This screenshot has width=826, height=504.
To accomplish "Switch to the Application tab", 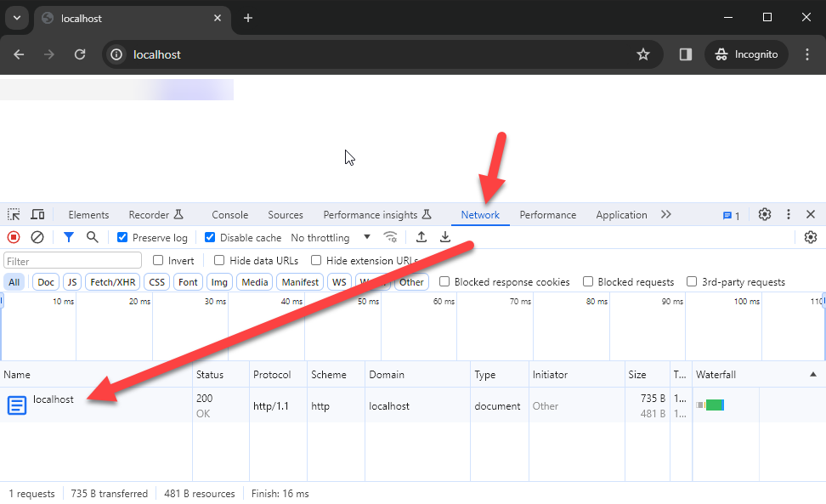I will tap(621, 214).
